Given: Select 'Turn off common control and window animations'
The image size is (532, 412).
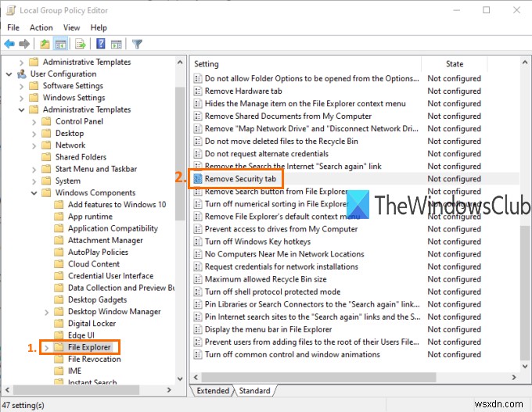Looking at the screenshot, I should coord(292,354).
